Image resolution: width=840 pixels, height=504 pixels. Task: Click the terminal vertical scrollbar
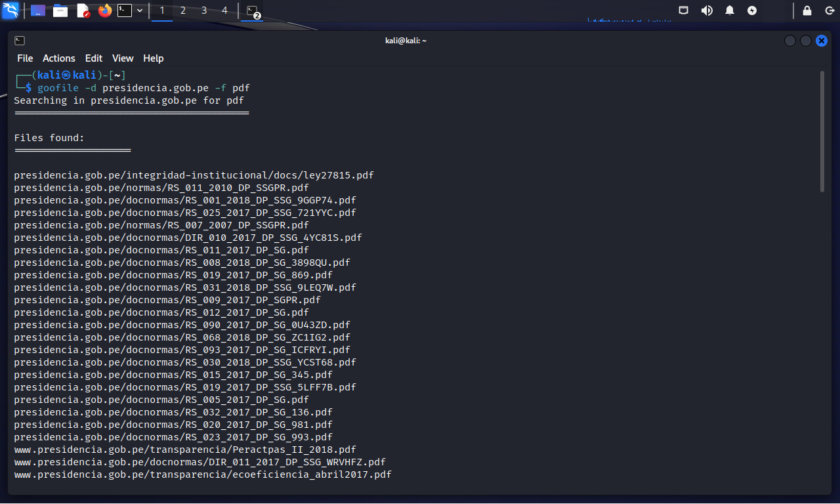point(822,131)
